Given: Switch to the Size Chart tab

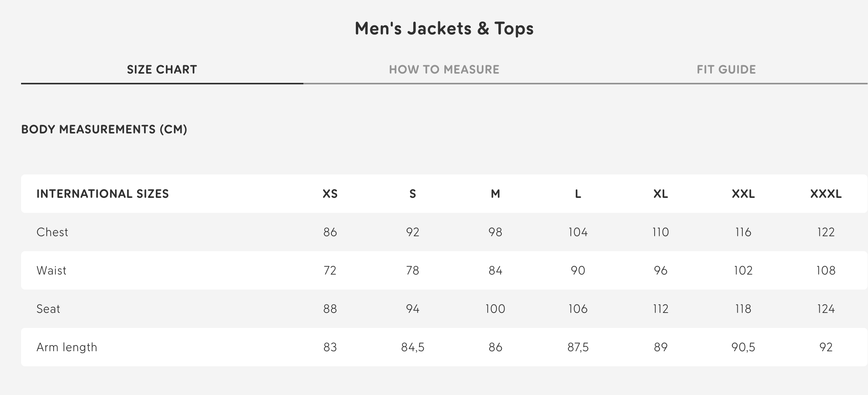Looking at the screenshot, I should (162, 69).
